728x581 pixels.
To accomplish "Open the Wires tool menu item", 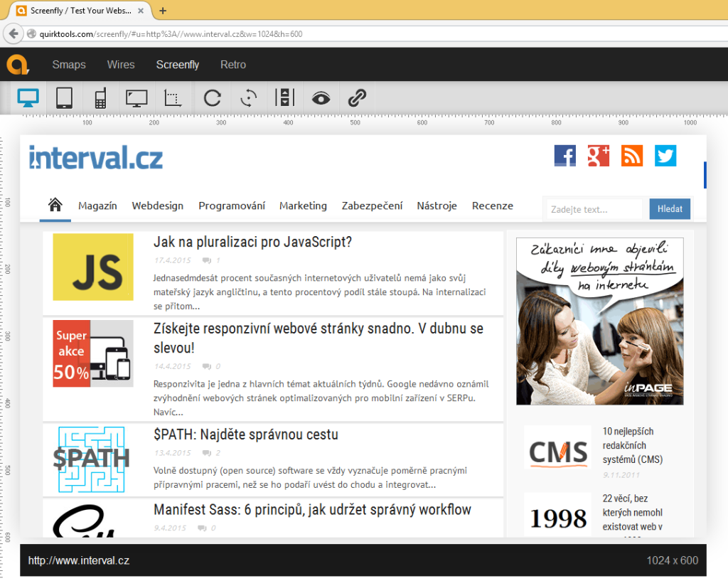I will [121, 65].
